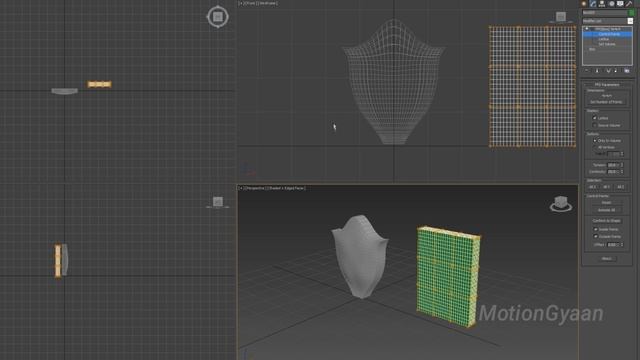Switch to the Modify command panel tab
The height and width of the screenshot is (360, 640).
point(593,4)
